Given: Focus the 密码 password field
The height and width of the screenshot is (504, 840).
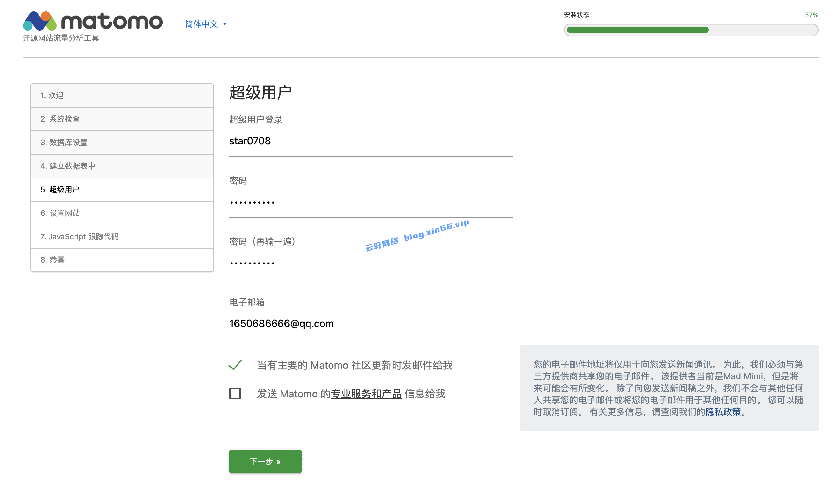Looking at the screenshot, I should pyautogui.click(x=371, y=202).
